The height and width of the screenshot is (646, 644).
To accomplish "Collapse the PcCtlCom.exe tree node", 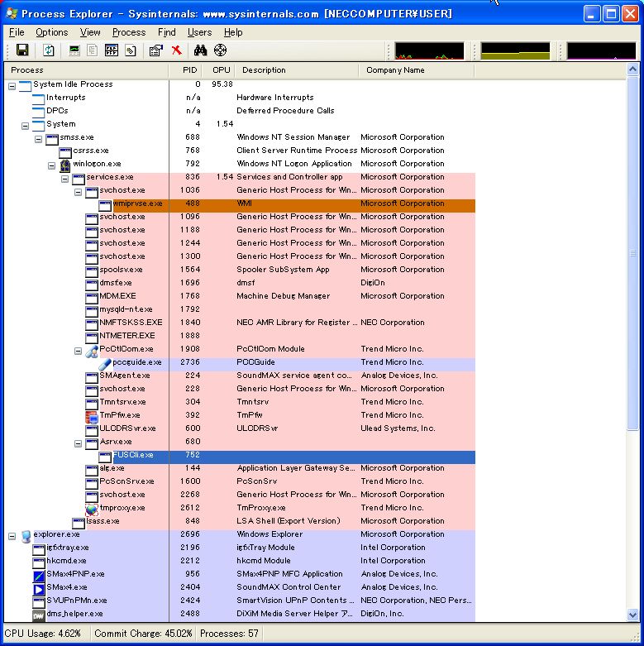I will (x=79, y=349).
